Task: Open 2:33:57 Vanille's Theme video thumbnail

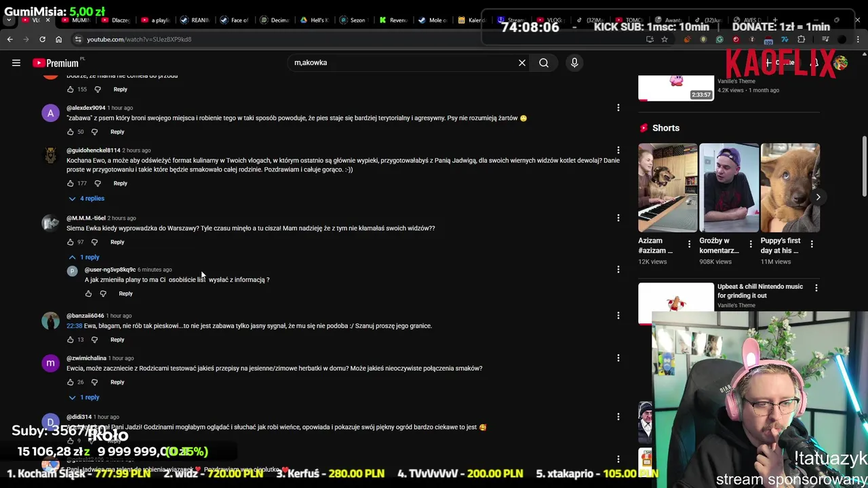Action: pos(676,87)
